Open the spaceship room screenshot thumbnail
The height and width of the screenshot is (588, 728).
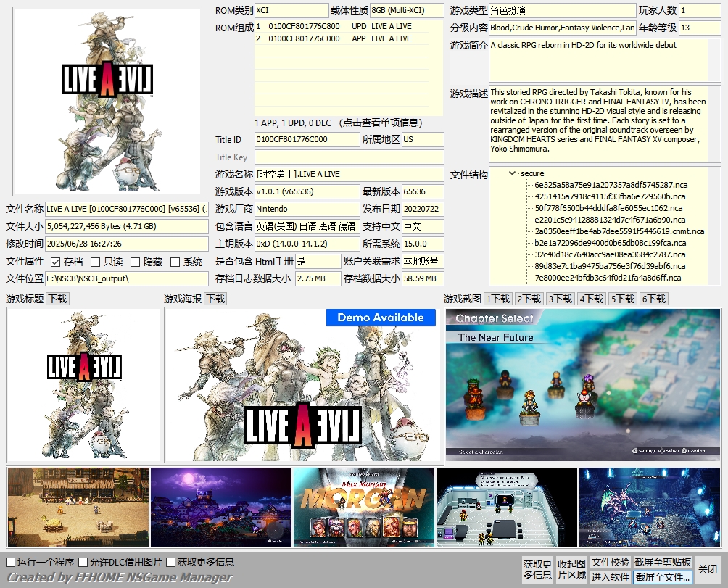pyautogui.click(x=507, y=507)
